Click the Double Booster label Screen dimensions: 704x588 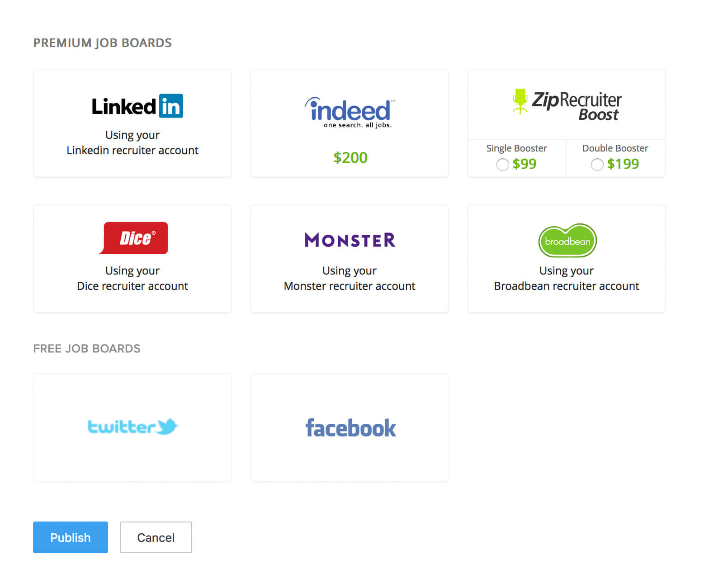coord(615,148)
